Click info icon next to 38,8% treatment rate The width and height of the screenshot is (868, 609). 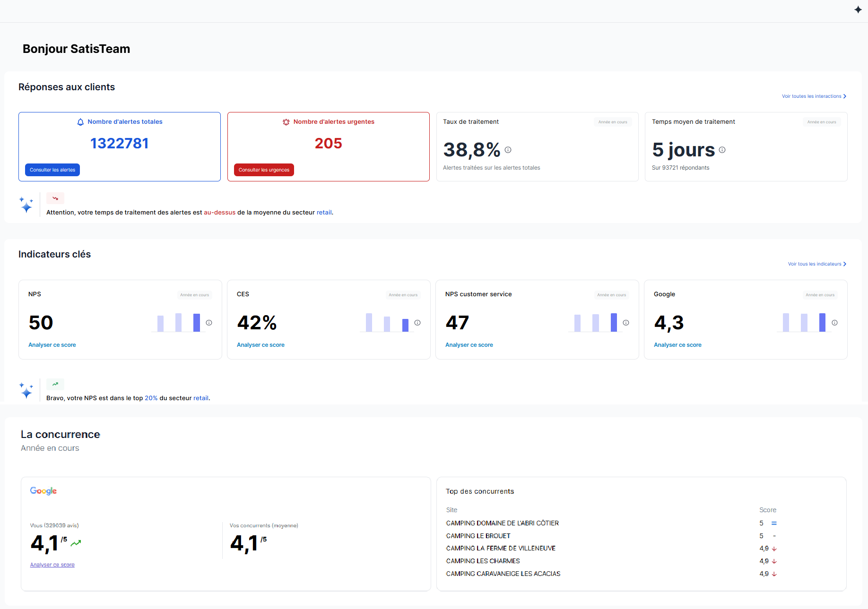[508, 150]
